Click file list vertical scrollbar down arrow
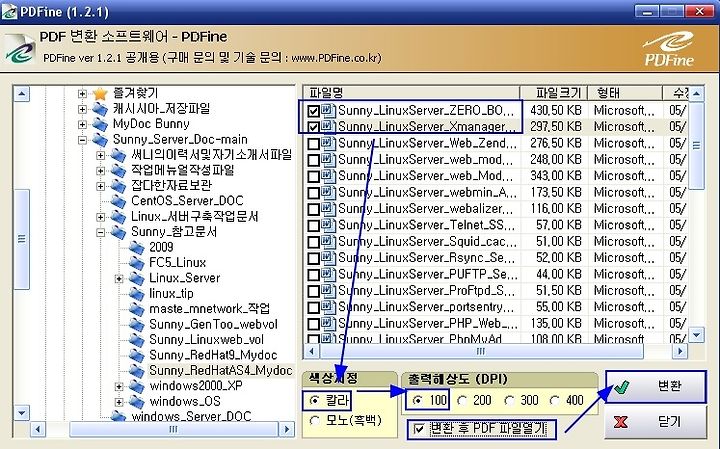Image resolution: width=720 pixels, height=449 pixels. (x=697, y=335)
